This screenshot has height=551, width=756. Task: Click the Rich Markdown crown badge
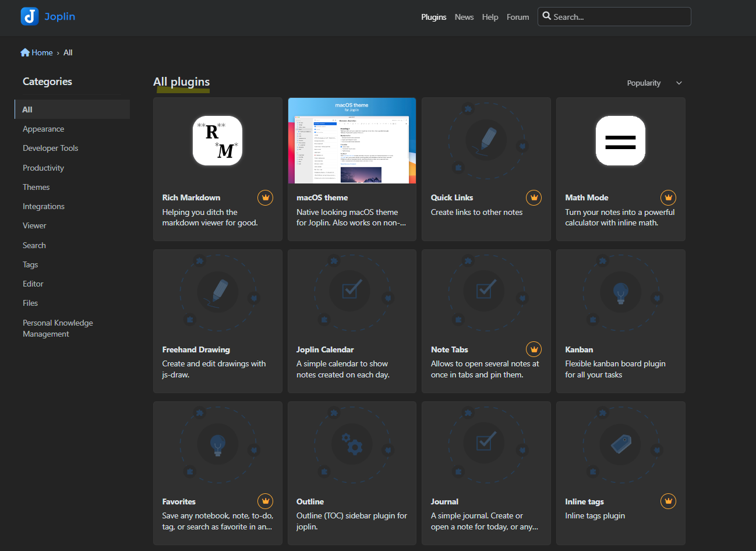point(266,197)
